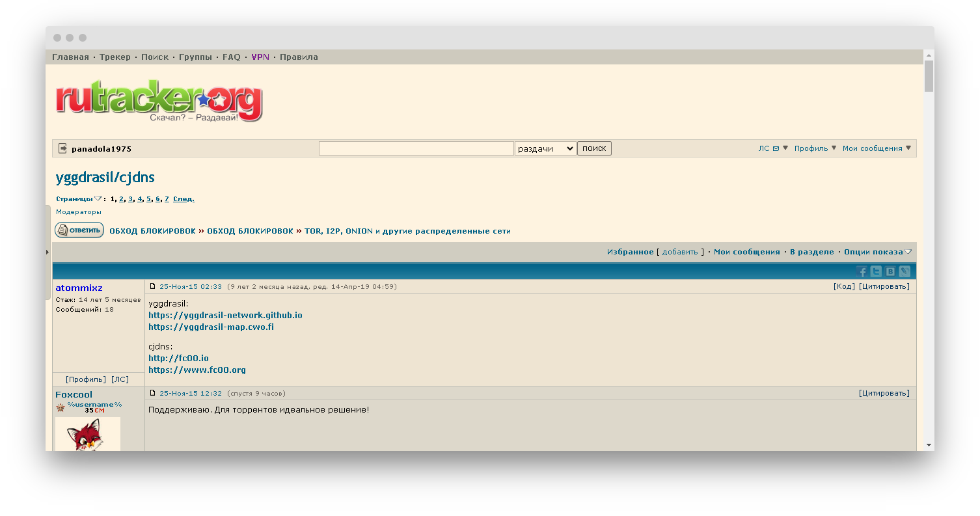The image size is (980, 516).
Task: Click the page vertical scrollbar thumb
Action: coord(929,76)
